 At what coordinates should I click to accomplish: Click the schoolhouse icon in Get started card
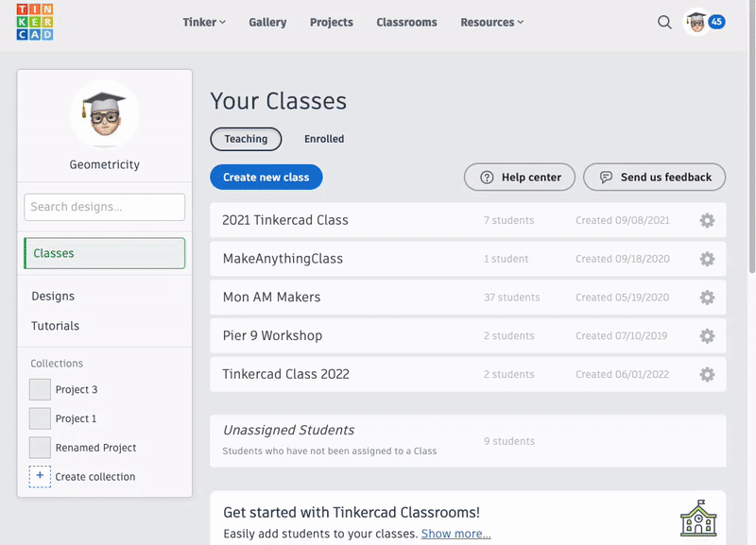pyautogui.click(x=698, y=519)
